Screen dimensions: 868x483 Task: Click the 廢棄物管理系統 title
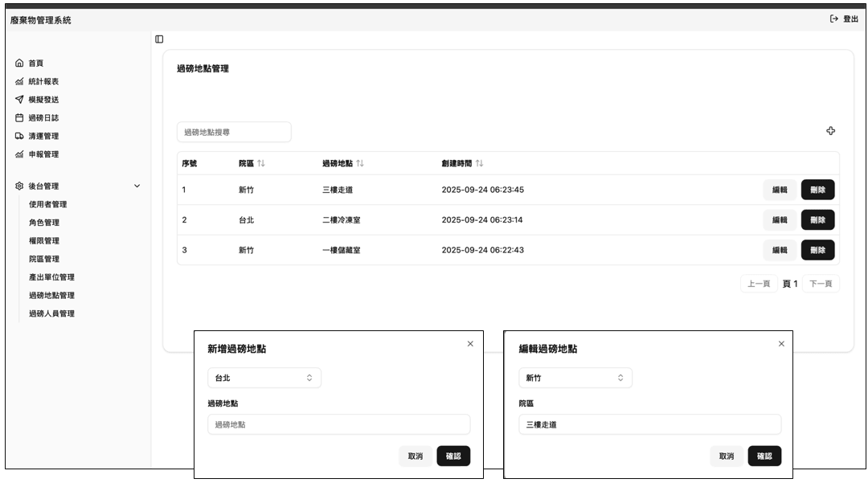pos(40,20)
